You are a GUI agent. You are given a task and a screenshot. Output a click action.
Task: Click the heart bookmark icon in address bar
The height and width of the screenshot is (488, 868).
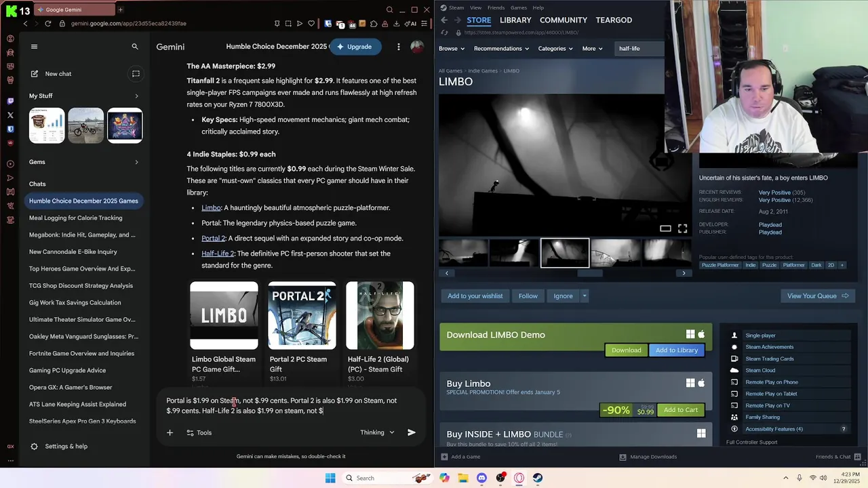[311, 23]
